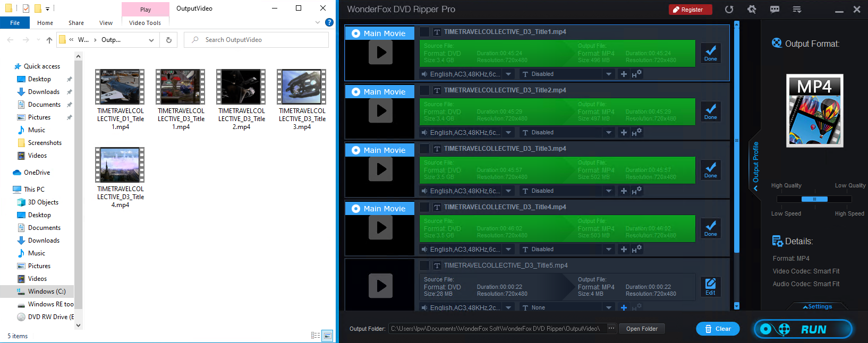Screen dimensions: 868x343
Task: Check the box for TIMETRAVELCOLLECTIVE_D3_Title1.mp4
Action: (x=424, y=32)
